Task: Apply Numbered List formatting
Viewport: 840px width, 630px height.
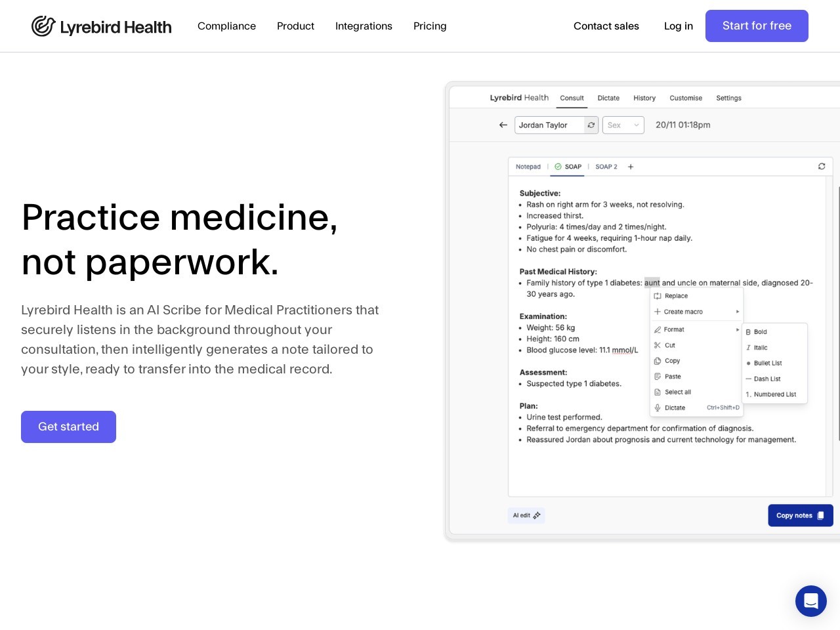Action: tap(774, 394)
